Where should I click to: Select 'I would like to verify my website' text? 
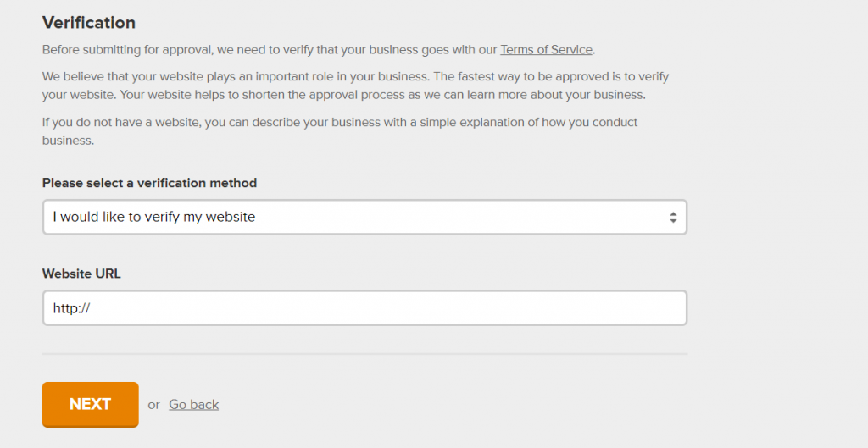pyautogui.click(x=154, y=218)
